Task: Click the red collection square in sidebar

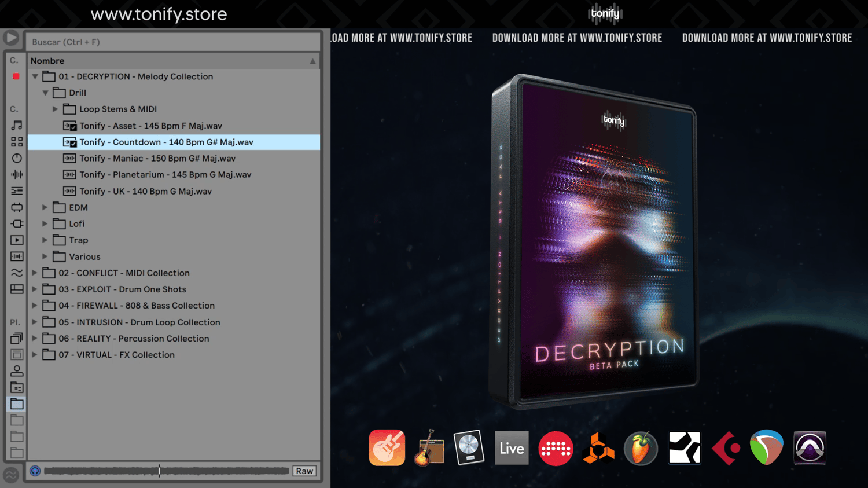Action: (16, 76)
